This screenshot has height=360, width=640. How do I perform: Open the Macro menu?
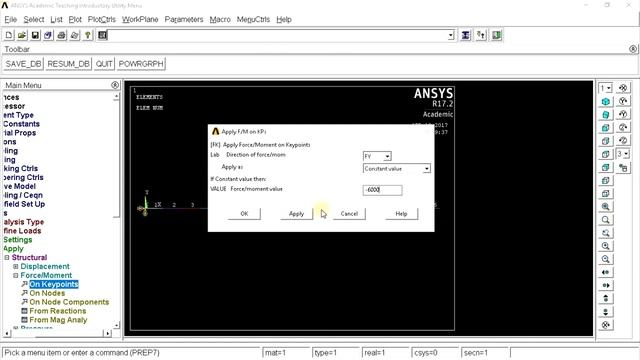click(220, 19)
